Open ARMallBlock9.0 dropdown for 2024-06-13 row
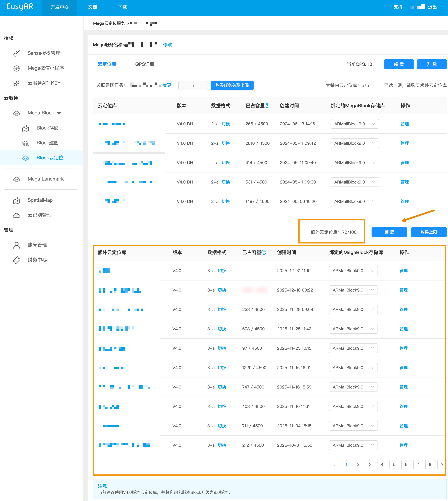This screenshot has width=448, height=501. (x=355, y=124)
